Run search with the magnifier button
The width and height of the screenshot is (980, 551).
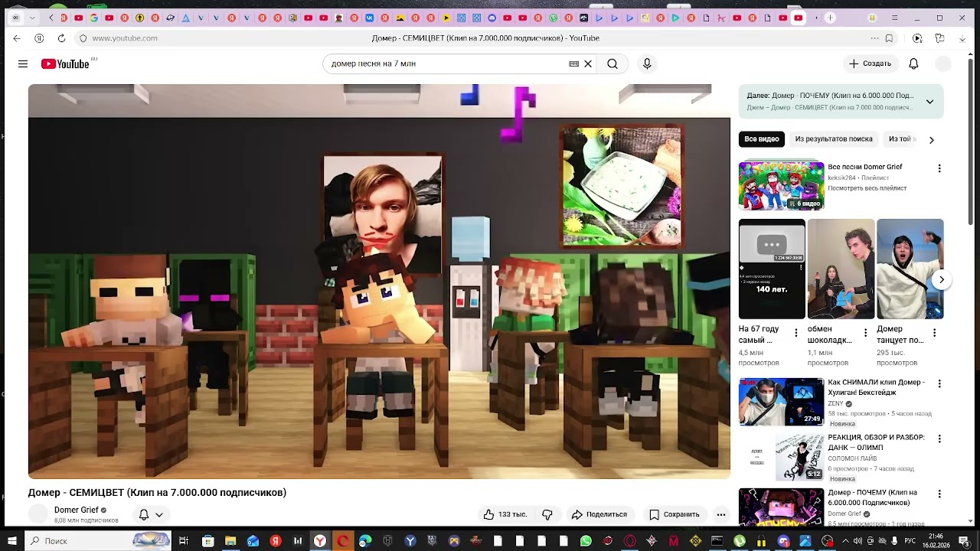(612, 64)
